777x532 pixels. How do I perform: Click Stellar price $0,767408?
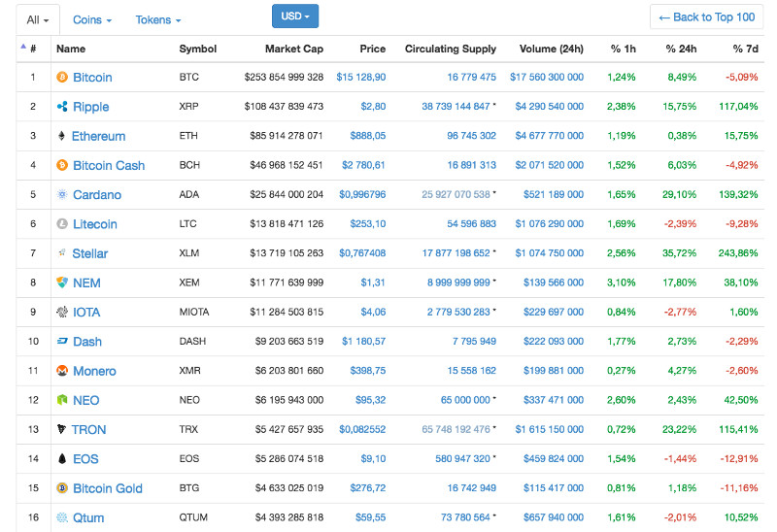[x=362, y=253]
